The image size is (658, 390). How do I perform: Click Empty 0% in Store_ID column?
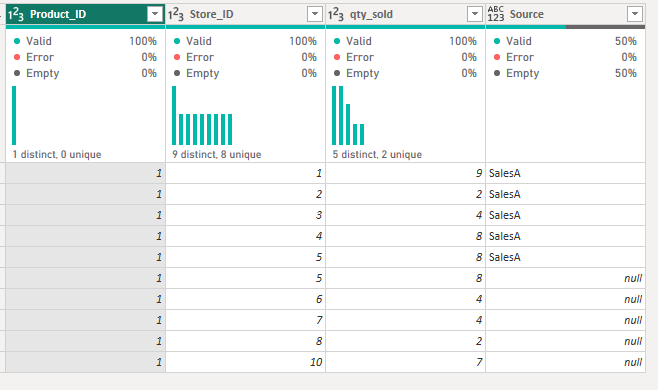245,73
